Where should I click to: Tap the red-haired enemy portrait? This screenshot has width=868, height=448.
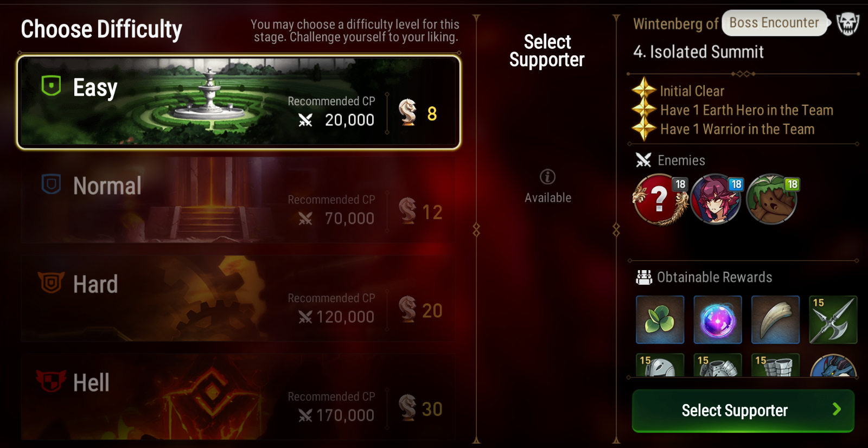(716, 199)
